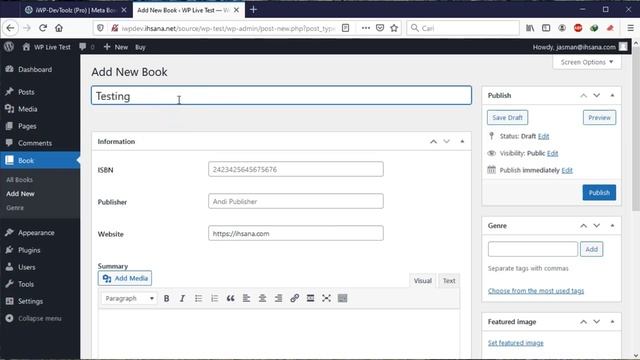640x360 pixels.
Task: Switch to Visual editor tab
Action: [x=422, y=281]
